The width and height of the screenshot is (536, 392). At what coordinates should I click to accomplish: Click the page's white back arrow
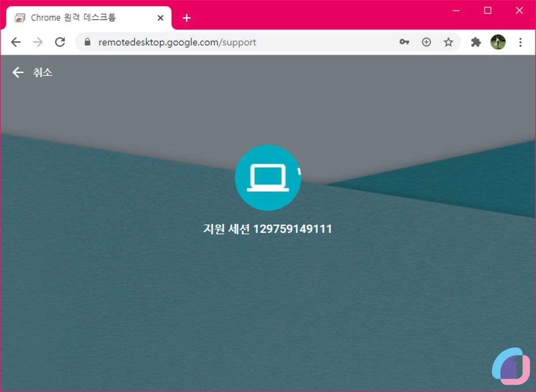pyautogui.click(x=18, y=72)
